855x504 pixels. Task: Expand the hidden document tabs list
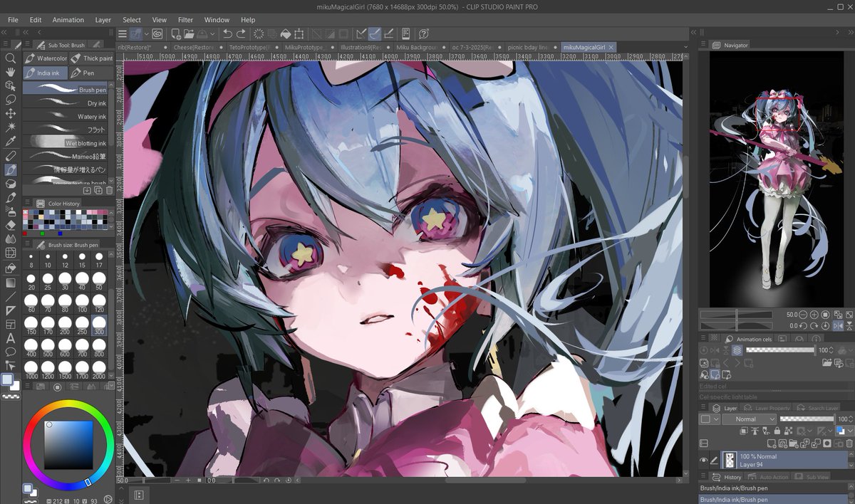click(x=685, y=46)
